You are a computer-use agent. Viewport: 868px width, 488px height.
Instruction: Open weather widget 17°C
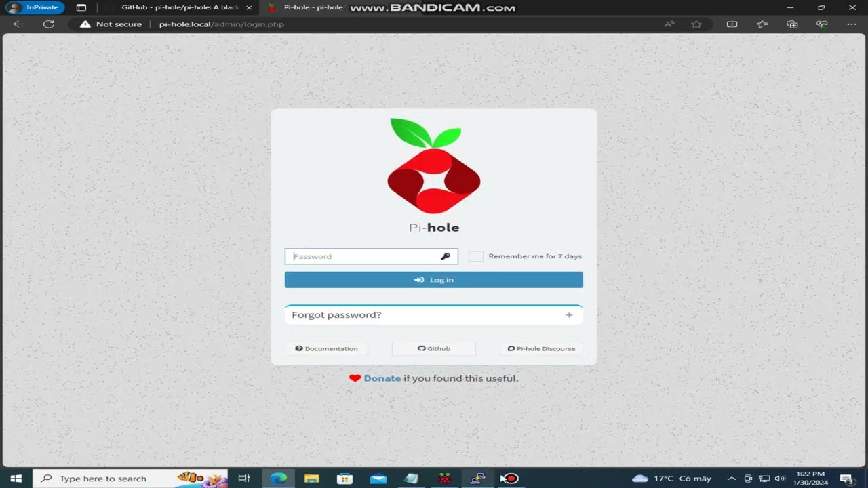671,479
